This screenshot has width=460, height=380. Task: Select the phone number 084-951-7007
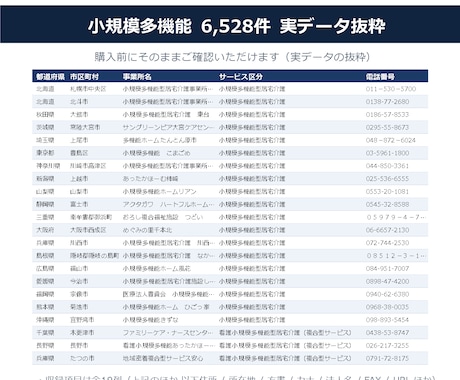point(387,268)
